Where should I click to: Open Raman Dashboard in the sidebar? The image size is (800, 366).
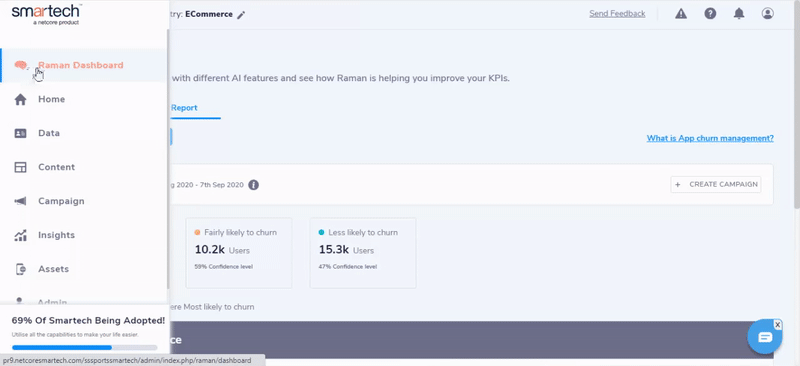[x=84, y=65]
